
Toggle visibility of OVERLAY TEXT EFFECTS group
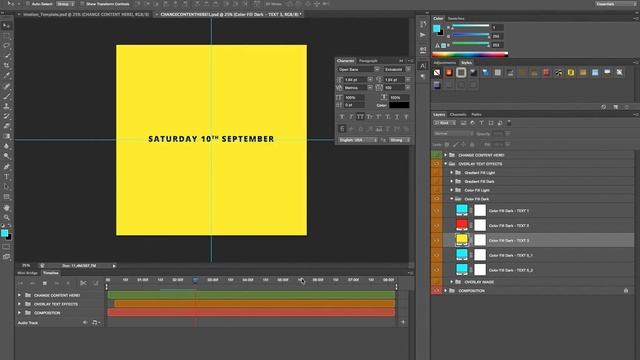pyautogui.click(x=436, y=164)
